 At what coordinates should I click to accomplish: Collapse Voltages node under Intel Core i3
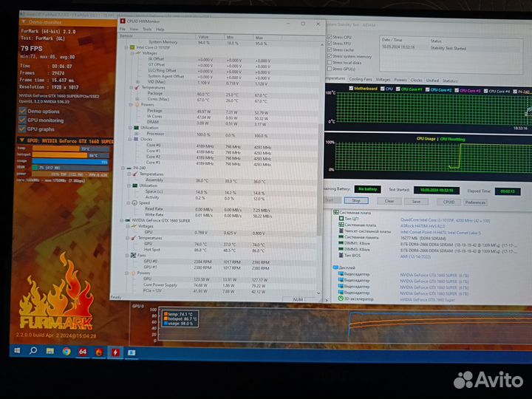tap(132, 53)
